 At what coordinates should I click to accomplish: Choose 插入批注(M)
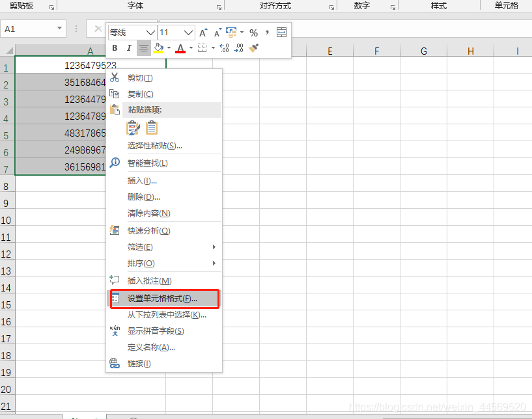point(164,281)
